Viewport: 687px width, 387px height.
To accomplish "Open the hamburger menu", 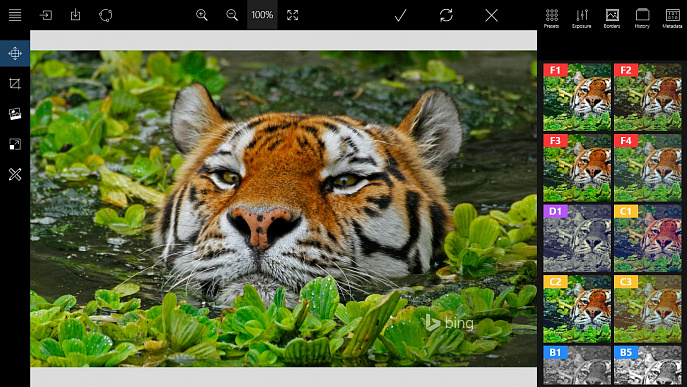I will click(x=15, y=15).
